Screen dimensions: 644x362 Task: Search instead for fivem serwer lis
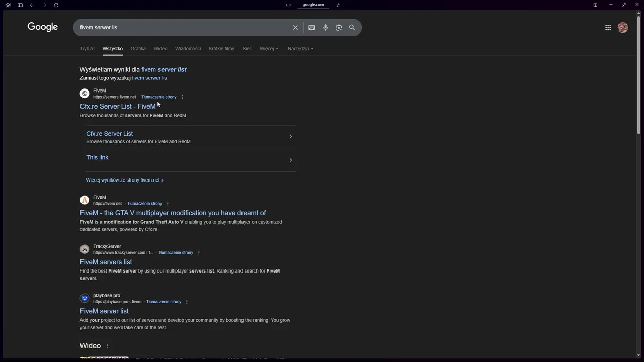tap(149, 78)
